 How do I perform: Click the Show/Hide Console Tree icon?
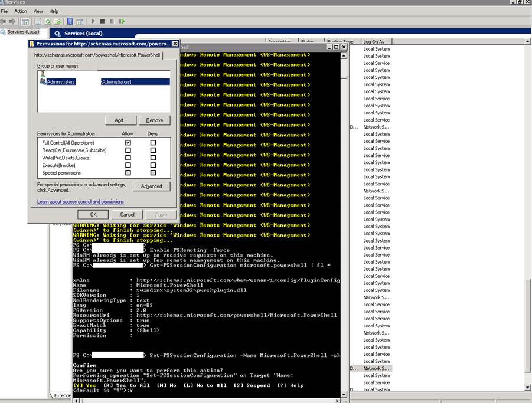[26, 21]
